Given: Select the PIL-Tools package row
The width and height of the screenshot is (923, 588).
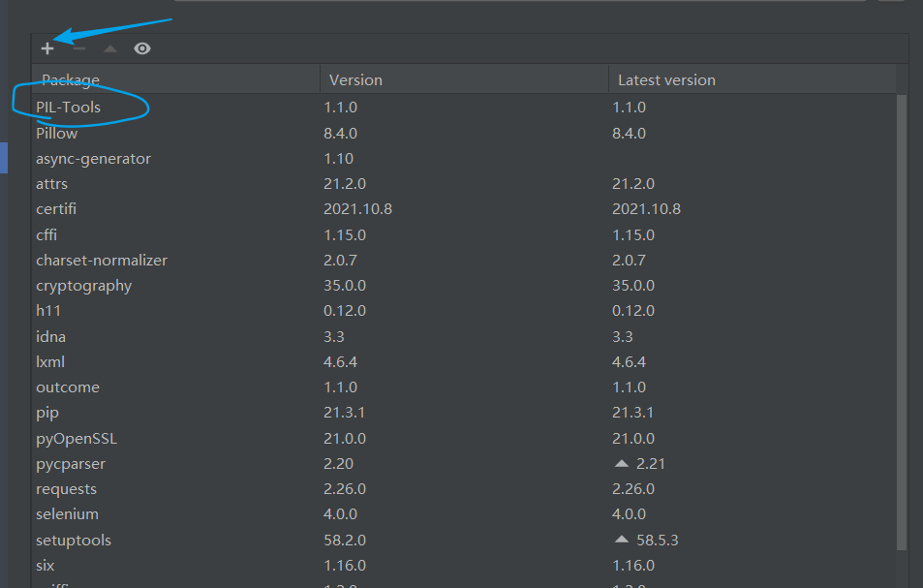Looking at the screenshot, I should (67, 107).
